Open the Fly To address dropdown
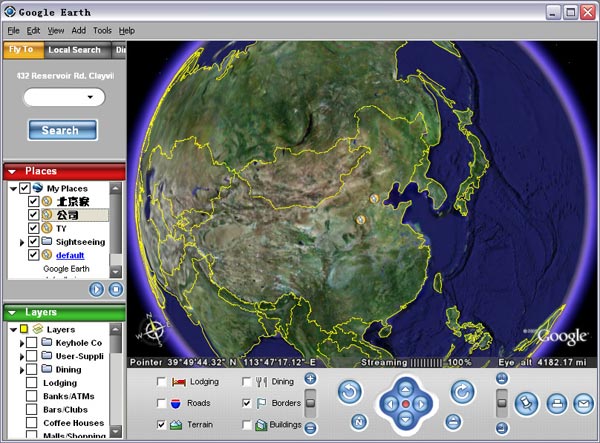Viewport: 600px width, 443px height. 90,97
